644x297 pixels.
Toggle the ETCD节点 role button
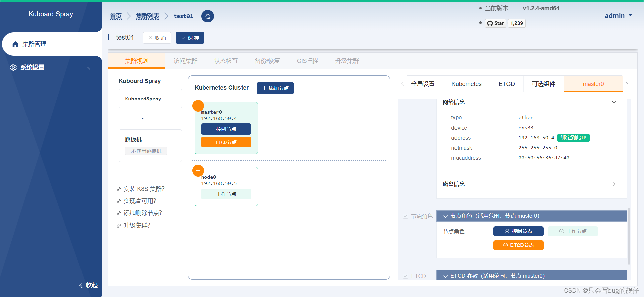click(x=518, y=245)
